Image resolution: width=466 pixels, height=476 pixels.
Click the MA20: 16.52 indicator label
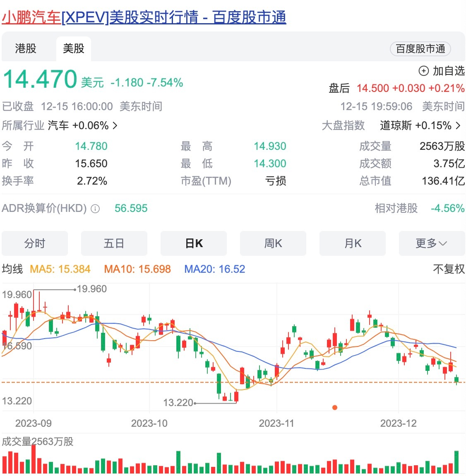click(x=215, y=269)
